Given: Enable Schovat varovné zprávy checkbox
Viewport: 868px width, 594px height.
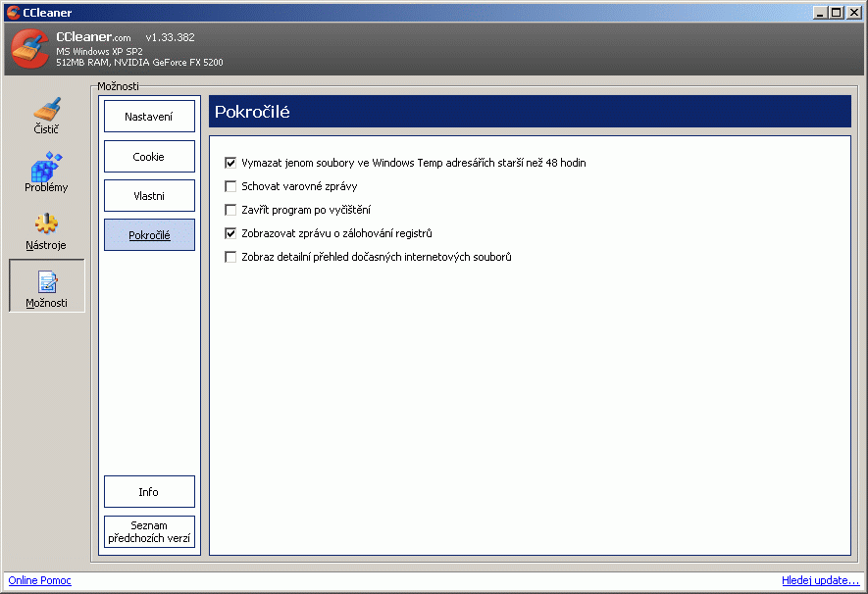Looking at the screenshot, I should tap(230, 186).
